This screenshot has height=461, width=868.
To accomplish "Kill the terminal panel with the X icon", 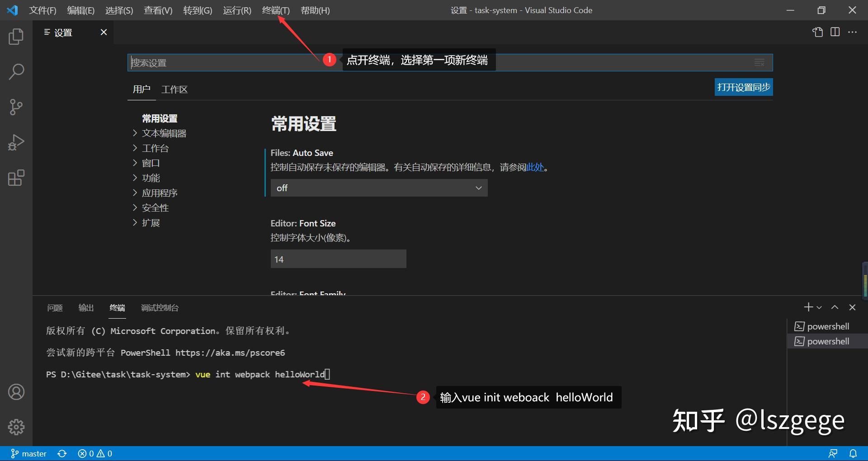I will point(852,307).
